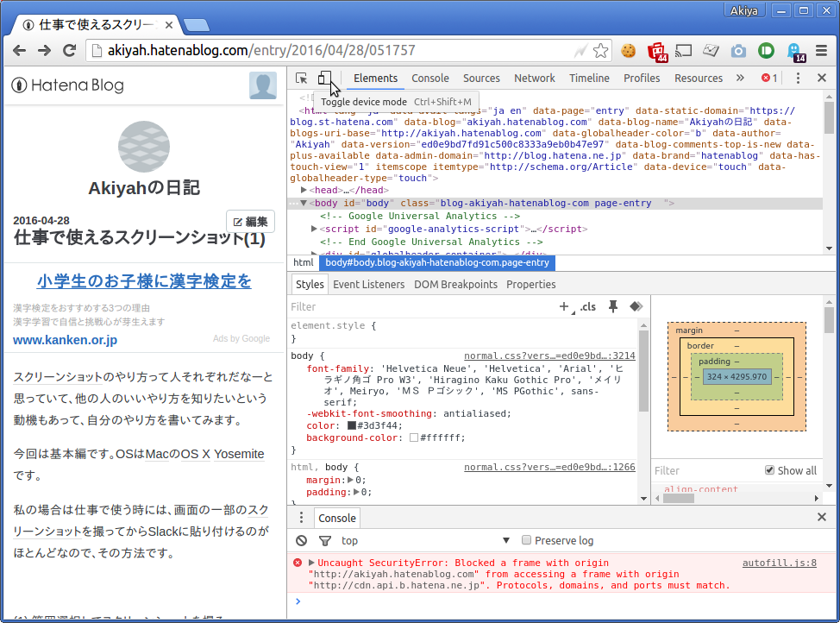Click the #ffffff background color swatch
Viewport: 840px width, 623px height.
(414, 437)
